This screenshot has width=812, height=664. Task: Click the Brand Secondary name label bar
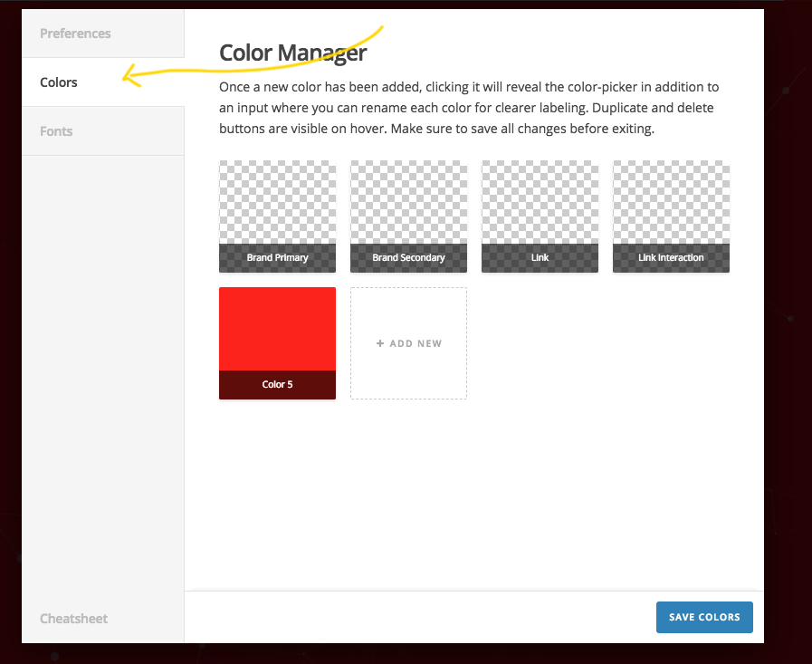tap(408, 258)
